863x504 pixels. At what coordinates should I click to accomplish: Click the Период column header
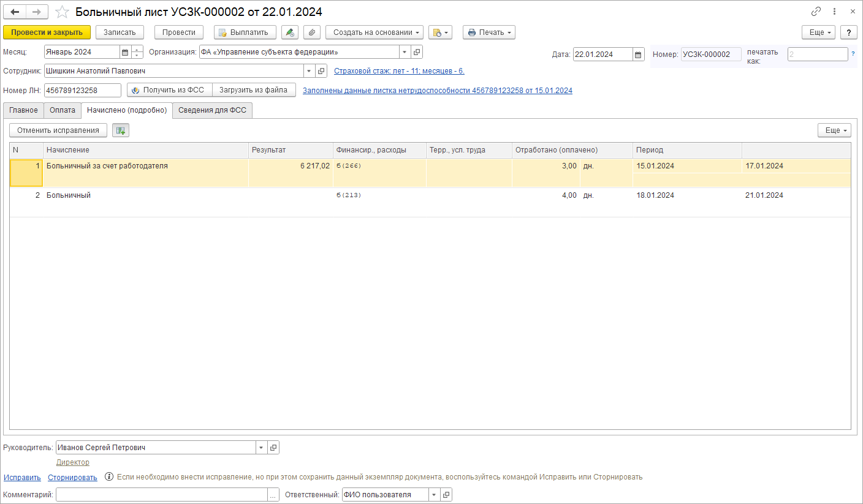[x=687, y=150]
